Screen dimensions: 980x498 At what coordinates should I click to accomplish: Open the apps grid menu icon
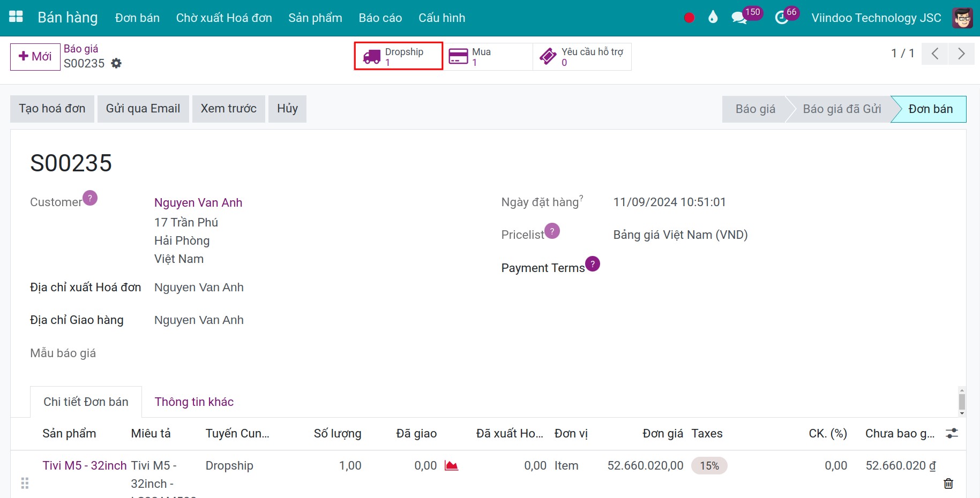click(16, 17)
